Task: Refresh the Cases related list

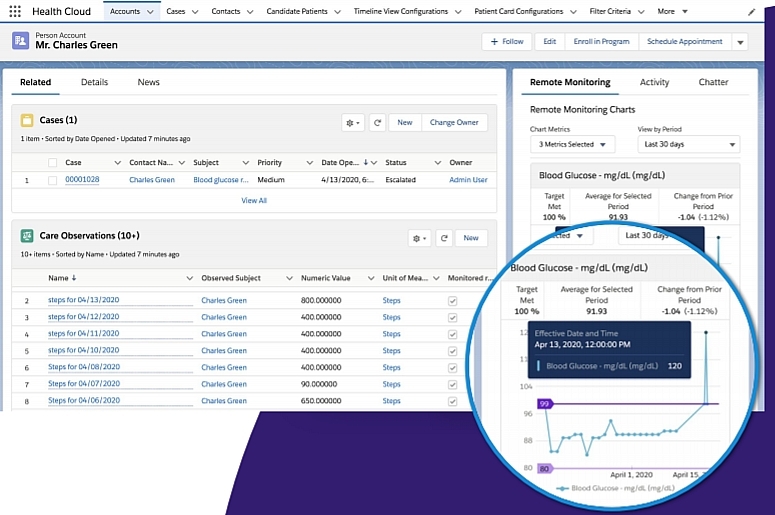Action: [377, 122]
